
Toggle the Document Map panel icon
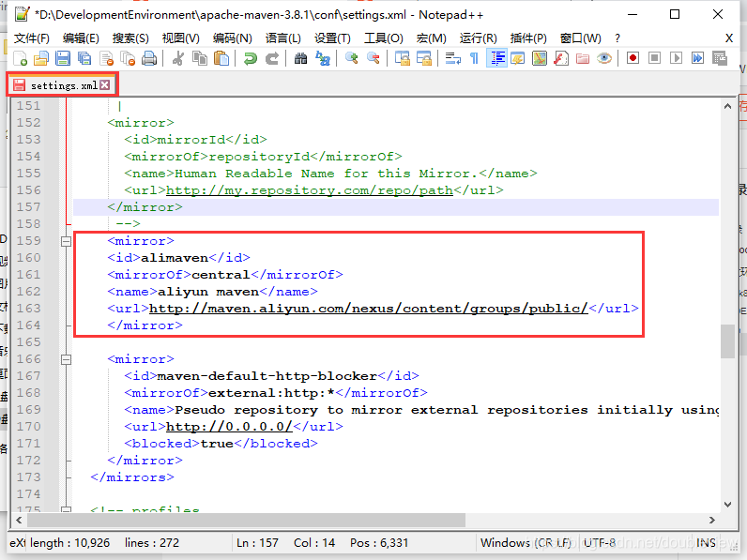click(x=540, y=58)
